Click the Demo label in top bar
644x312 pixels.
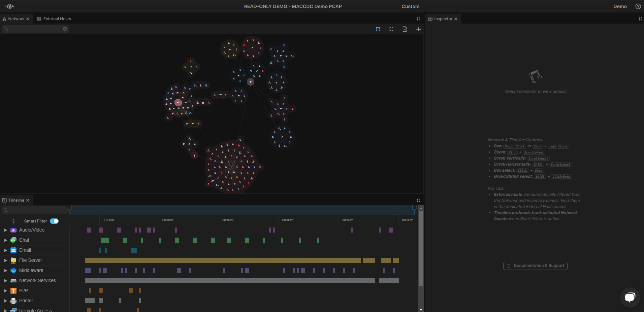[x=620, y=6]
